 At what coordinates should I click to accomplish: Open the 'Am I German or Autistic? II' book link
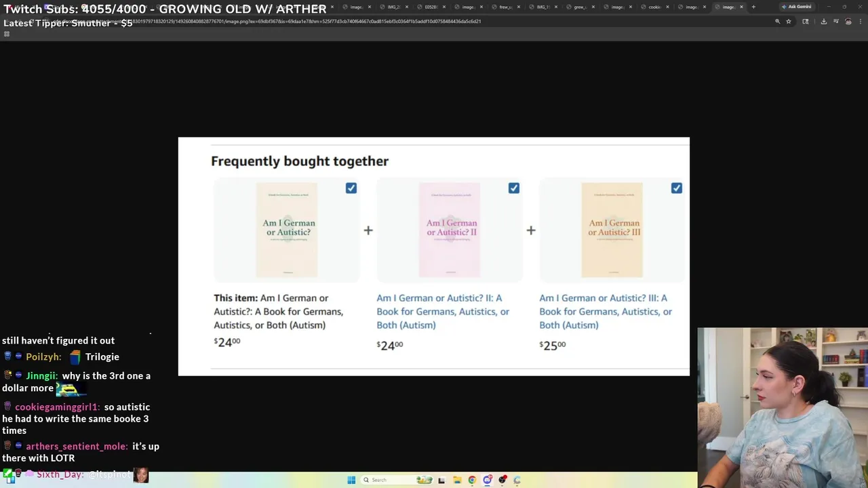[x=443, y=311]
